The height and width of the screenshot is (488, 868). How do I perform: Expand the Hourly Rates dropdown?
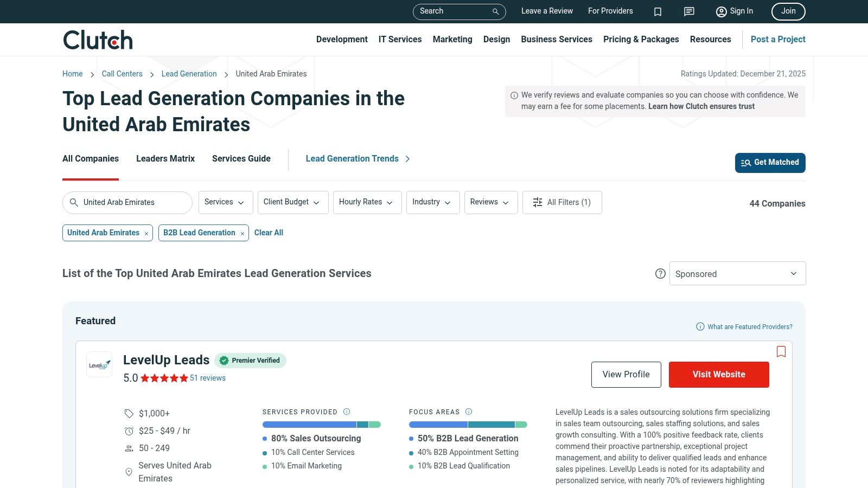(x=367, y=202)
